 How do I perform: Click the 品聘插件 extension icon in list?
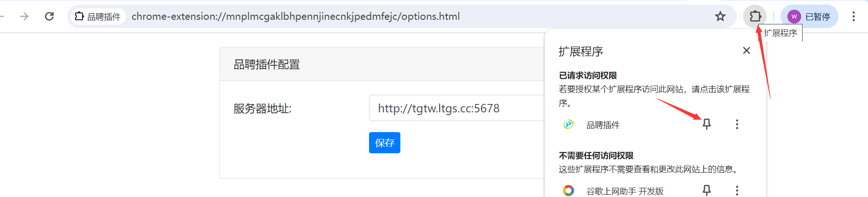click(569, 124)
